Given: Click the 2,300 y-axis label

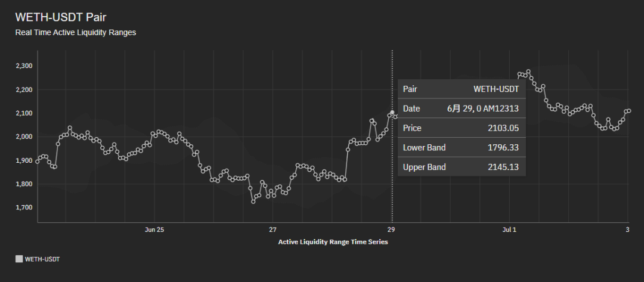Looking at the screenshot, I should pyautogui.click(x=24, y=66).
